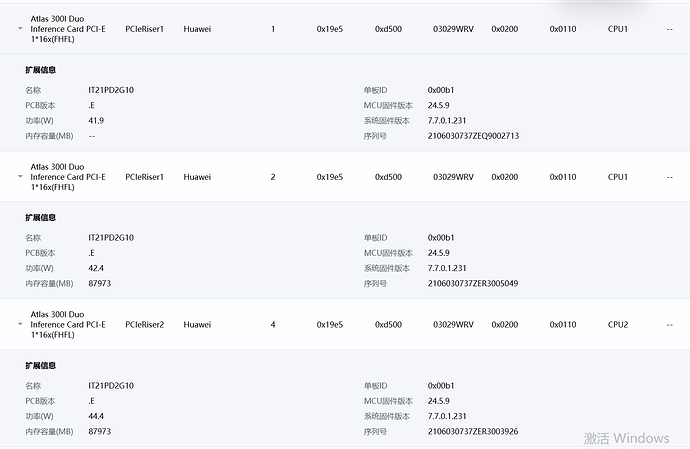This screenshot has width=690, height=449.
Task: Click the PCIeRiser2 cell
Action: pos(145,325)
